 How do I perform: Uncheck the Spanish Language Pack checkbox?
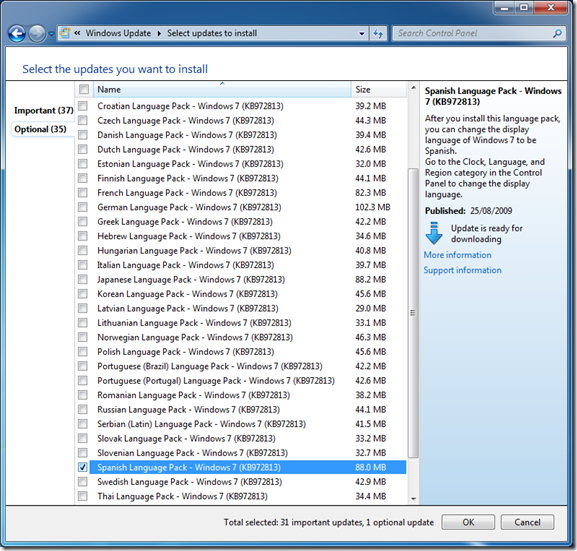(83, 467)
